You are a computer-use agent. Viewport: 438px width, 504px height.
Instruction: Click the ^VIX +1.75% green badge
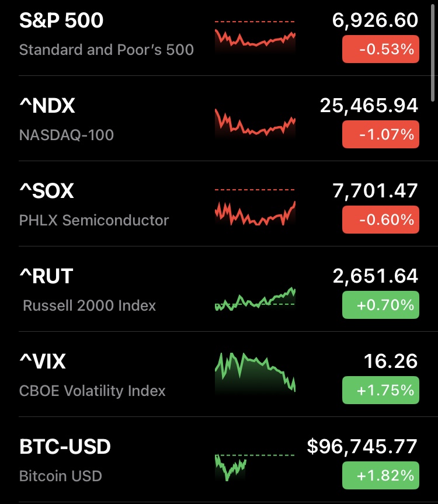[380, 390]
